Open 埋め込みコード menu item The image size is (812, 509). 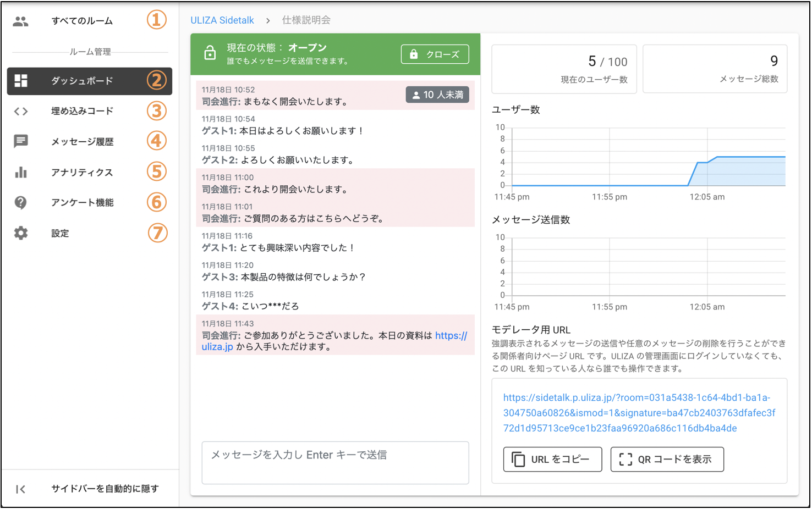90,111
